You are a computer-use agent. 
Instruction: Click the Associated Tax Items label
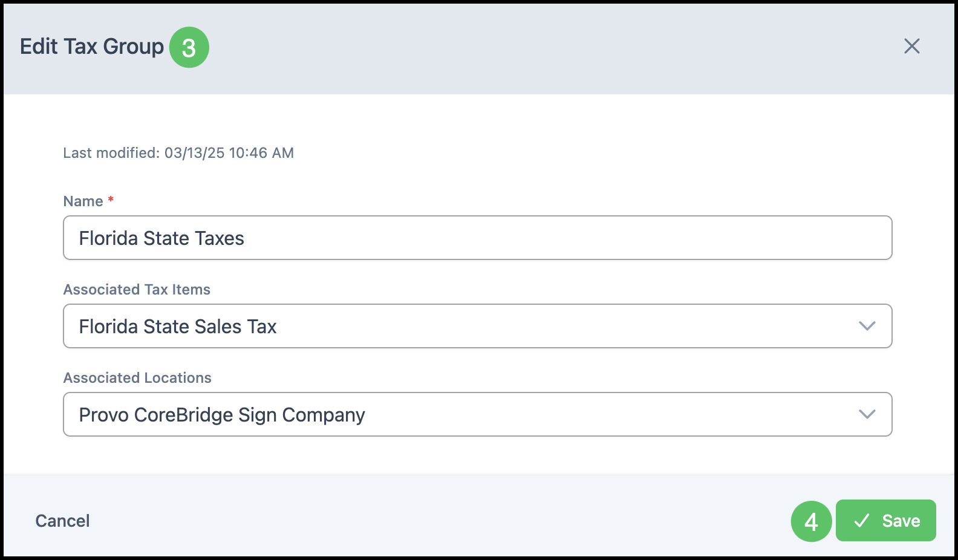click(x=137, y=290)
